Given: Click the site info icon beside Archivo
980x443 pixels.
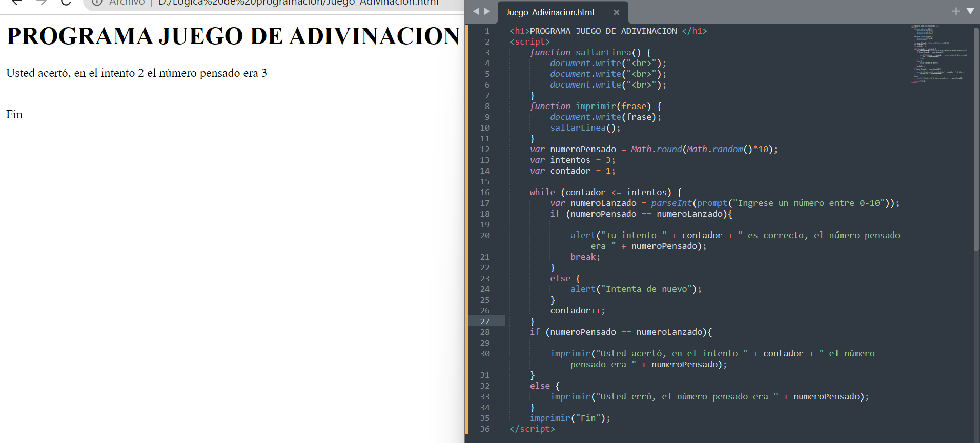Looking at the screenshot, I should (x=97, y=2).
